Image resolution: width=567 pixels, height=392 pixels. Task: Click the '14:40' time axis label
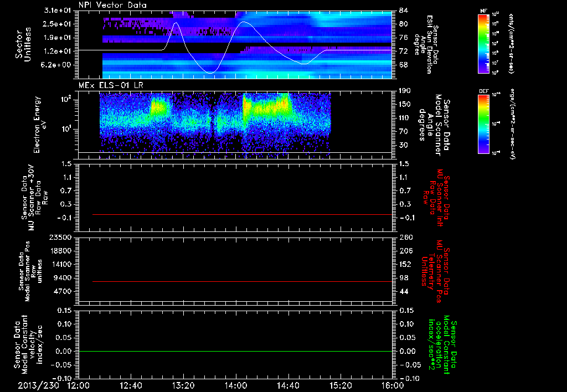point(288,385)
